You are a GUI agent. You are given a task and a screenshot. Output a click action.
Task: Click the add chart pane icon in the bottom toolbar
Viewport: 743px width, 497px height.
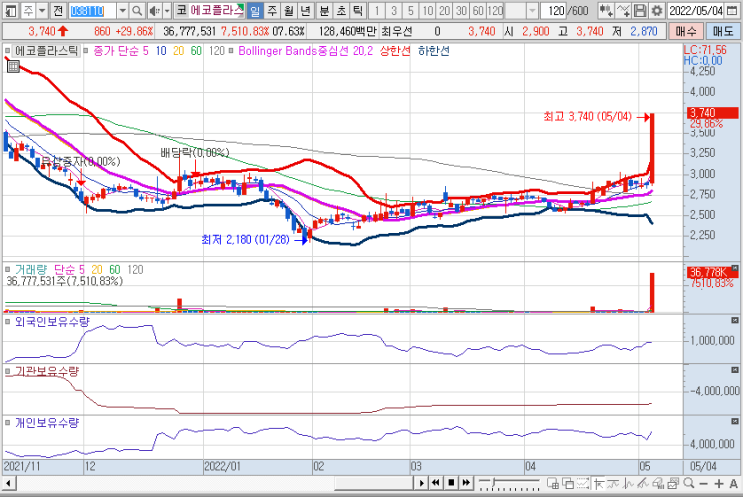(553, 483)
